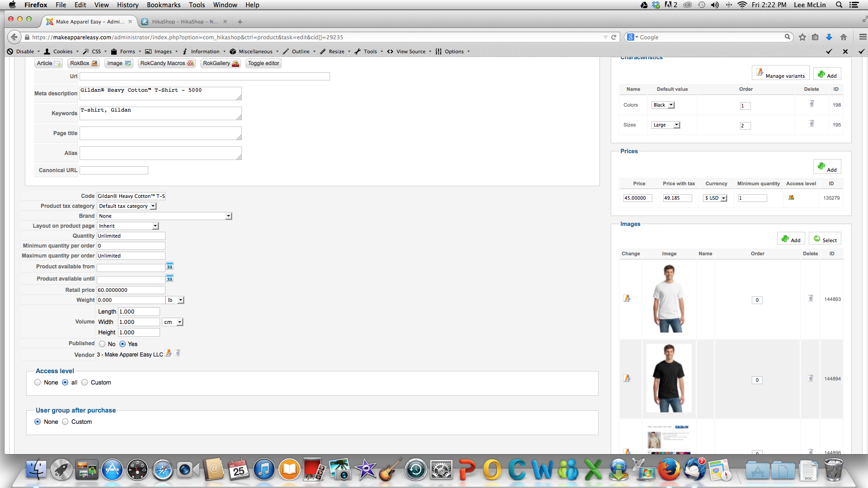The width and height of the screenshot is (868, 488).
Task: Delete the black t-shirt image row
Action: pos(811,378)
